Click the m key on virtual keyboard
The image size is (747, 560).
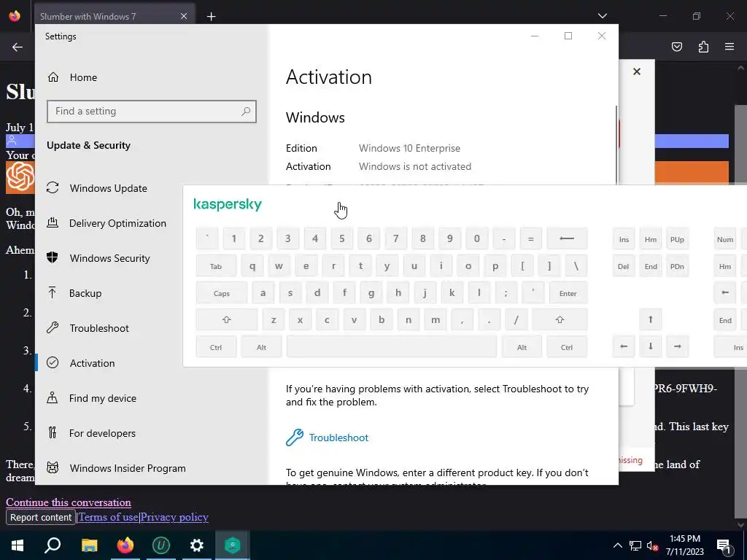coord(436,320)
